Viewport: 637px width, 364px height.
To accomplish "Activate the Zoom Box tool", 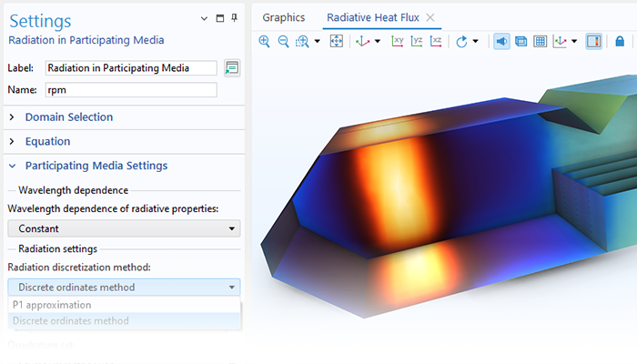I will tap(302, 42).
